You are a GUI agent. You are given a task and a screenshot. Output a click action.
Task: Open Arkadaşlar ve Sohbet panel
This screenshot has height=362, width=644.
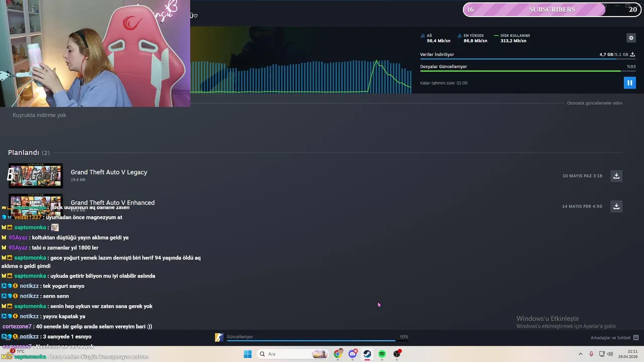[614, 337]
